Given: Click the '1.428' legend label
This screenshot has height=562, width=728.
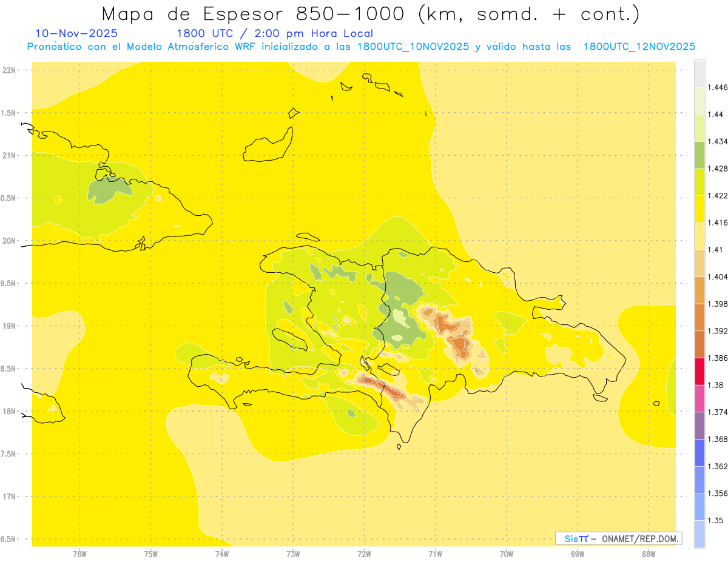Looking at the screenshot, I should coord(719,168).
